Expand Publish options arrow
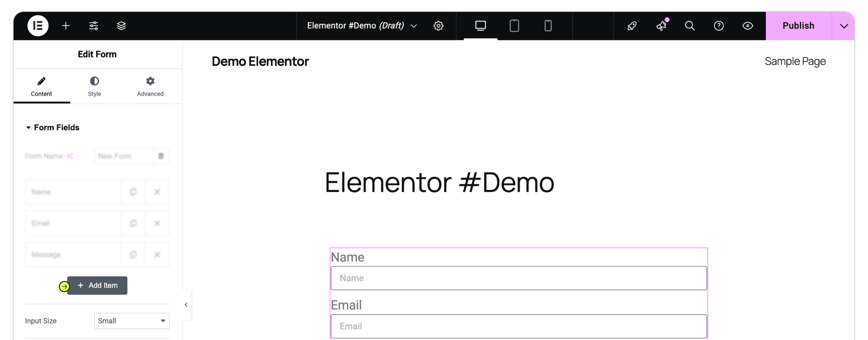Viewport: 868px width, 340px height. [x=844, y=26]
